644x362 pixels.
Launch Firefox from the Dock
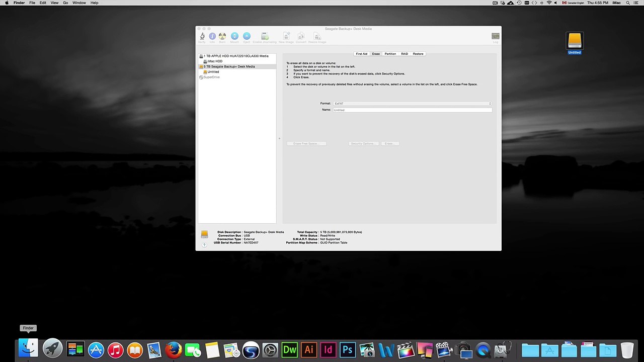pos(174,349)
